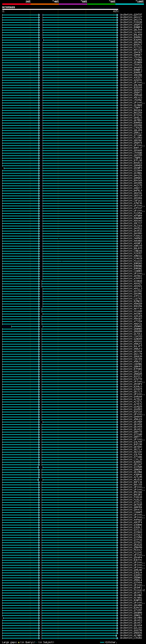
Task: Select hit UniRef100_A7PFP3
Action: 131,278
